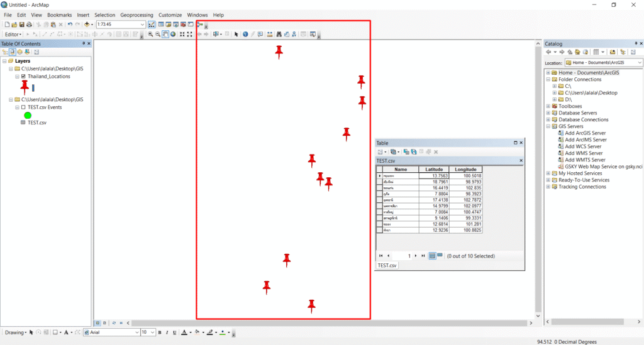Open the font size dropdown

pos(152,332)
